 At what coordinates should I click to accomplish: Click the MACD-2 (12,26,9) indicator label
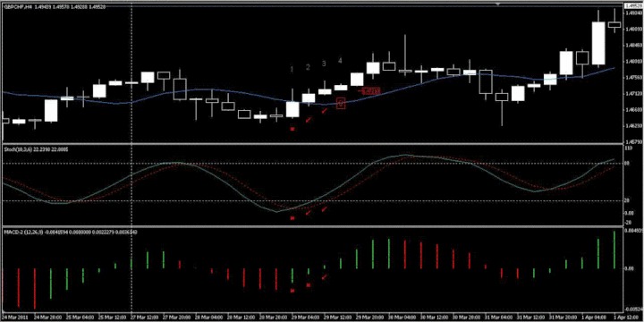click(x=22, y=233)
